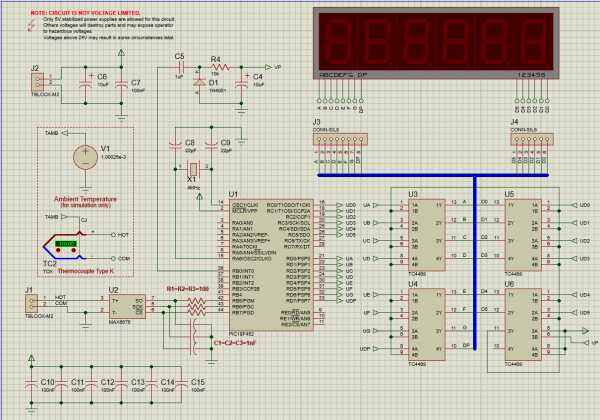Select the U1 PIC microcontroller chip
The height and width of the screenshot is (420, 600).
[271, 265]
